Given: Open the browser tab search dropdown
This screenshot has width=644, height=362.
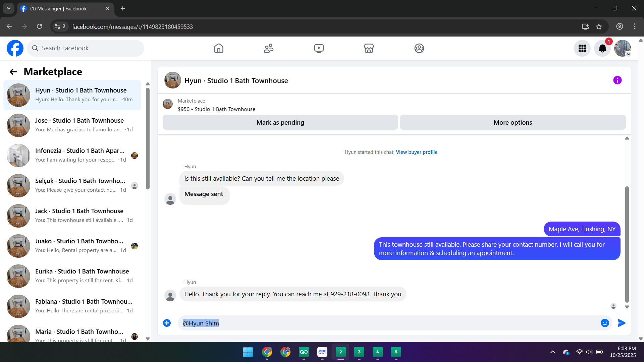Looking at the screenshot, I should point(8,8).
